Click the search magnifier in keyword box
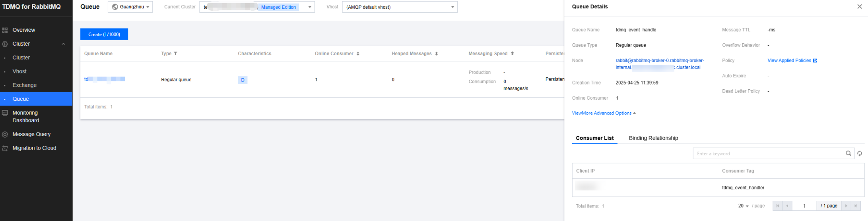 point(848,154)
